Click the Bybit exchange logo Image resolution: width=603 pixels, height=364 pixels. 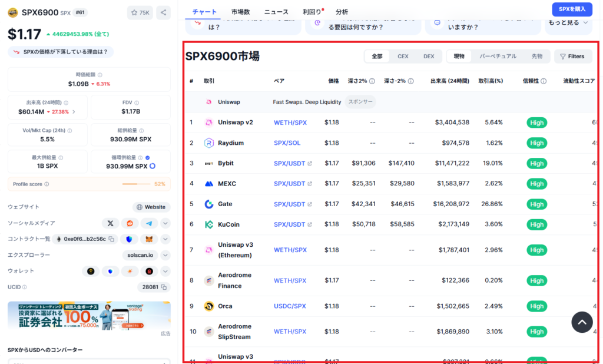coord(209,164)
